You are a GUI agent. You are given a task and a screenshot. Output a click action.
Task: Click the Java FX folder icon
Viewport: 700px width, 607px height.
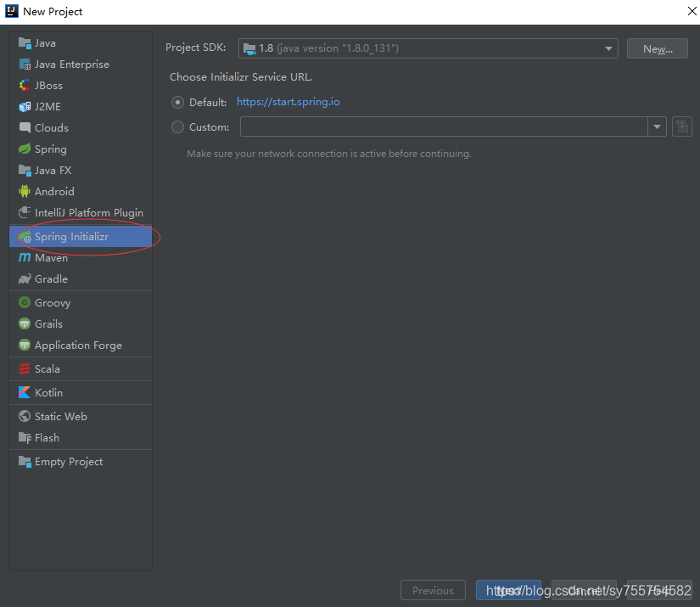coord(25,170)
